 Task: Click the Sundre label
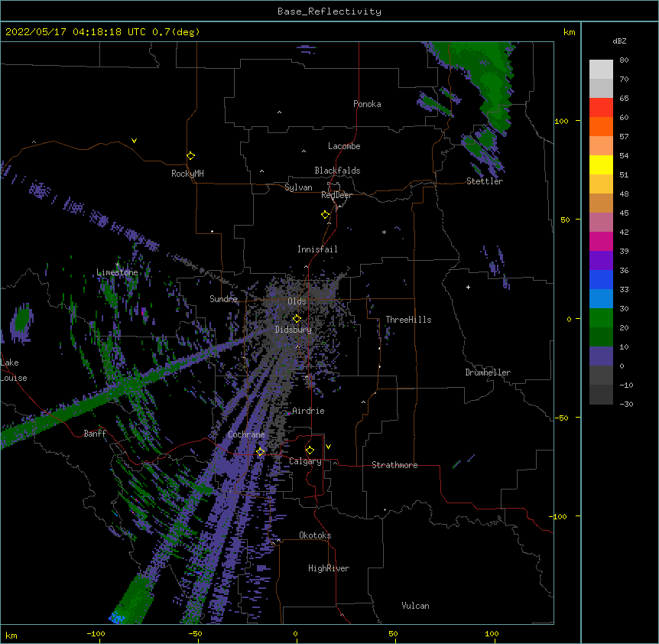click(223, 299)
